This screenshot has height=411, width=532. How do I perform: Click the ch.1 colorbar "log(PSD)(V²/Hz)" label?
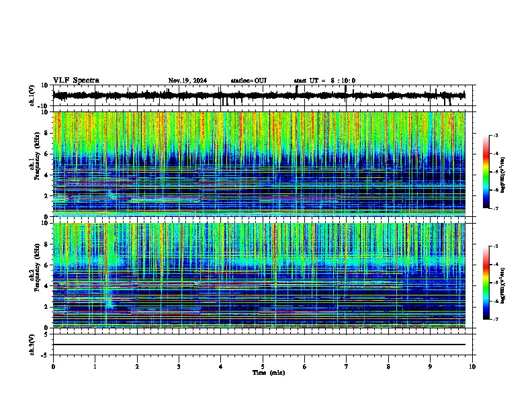coord(503,175)
